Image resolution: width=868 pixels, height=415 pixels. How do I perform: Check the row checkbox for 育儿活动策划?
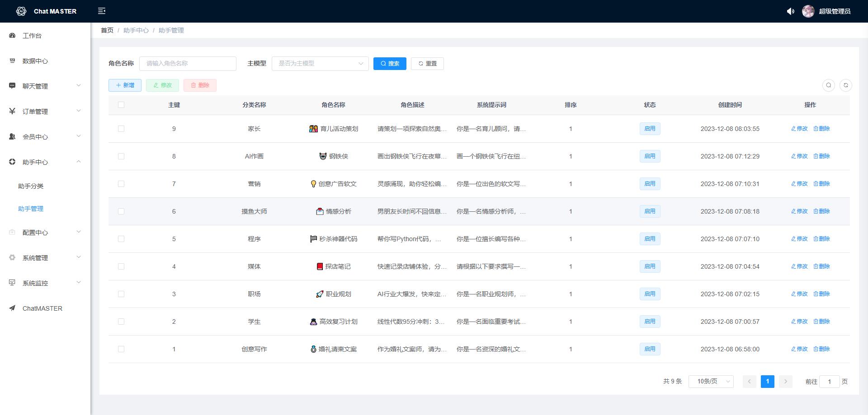[x=121, y=129]
